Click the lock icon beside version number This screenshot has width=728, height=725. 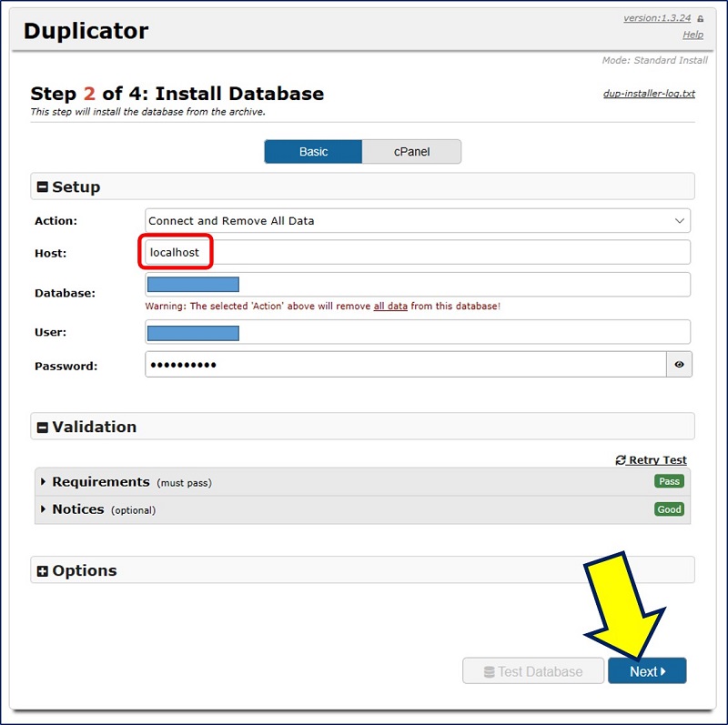coord(700,19)
